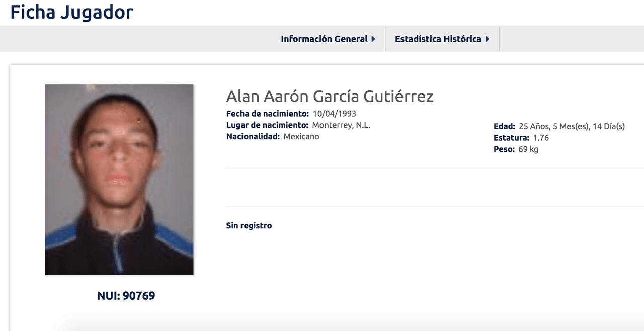Click the Nacionalidad field label
The width and height of the screenshot is (644, 331).
tap(253, 136)
